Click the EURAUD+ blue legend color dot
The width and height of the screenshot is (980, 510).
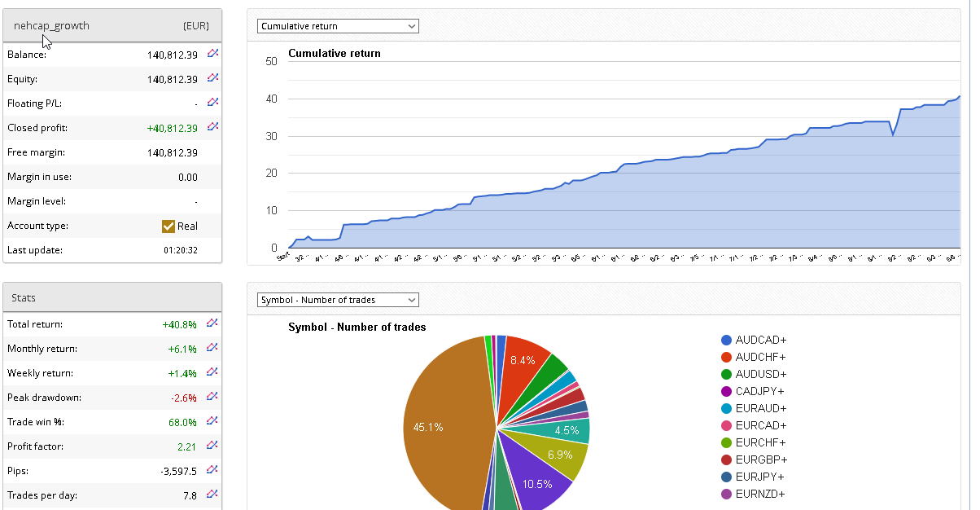[x=726, y=408]
